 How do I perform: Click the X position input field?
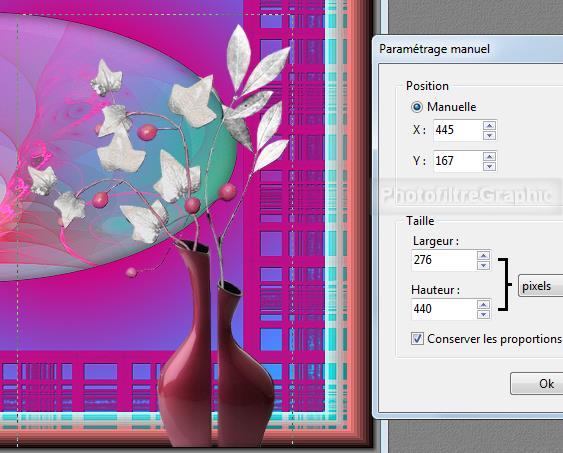[458, 130]
